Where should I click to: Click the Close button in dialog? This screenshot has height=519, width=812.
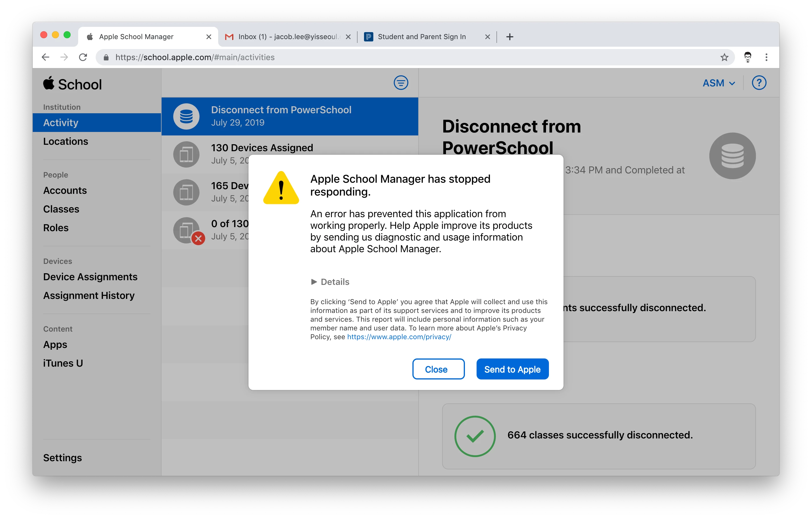[x=438, y=369]
